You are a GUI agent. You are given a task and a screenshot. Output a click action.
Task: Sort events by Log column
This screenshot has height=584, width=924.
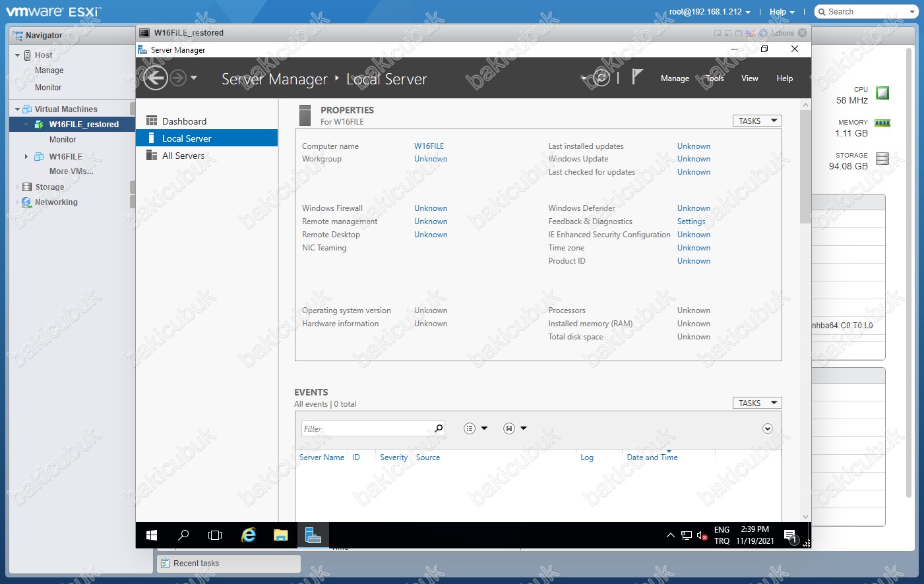pos(587,457)
